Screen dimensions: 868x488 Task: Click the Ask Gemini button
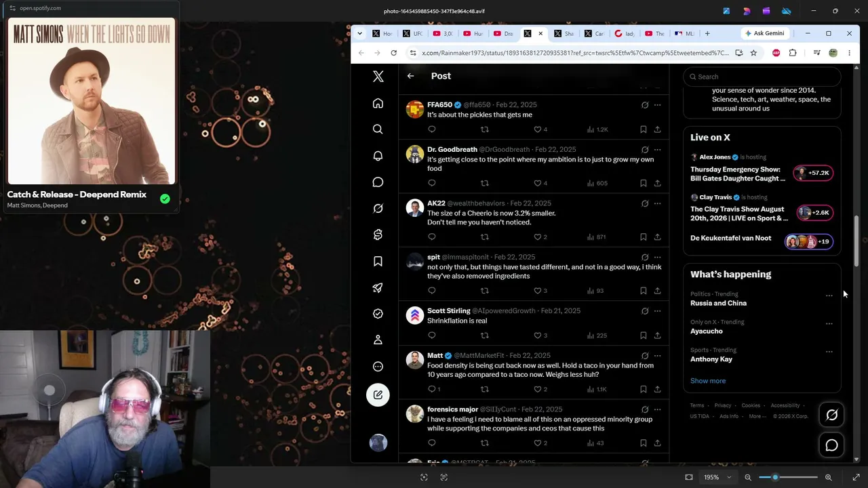pos(764,33)
